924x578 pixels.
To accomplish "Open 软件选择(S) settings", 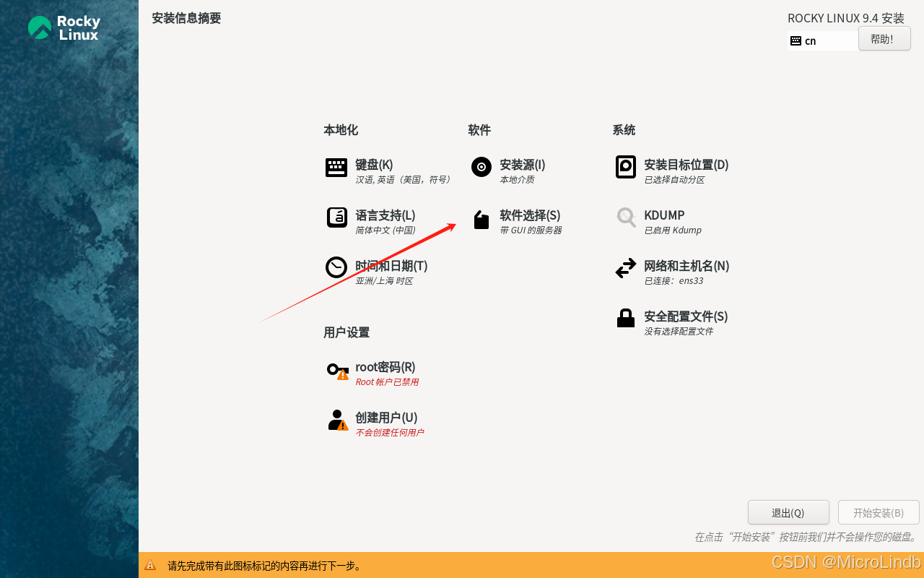I will pyautogui.click(x=530, y=215).
